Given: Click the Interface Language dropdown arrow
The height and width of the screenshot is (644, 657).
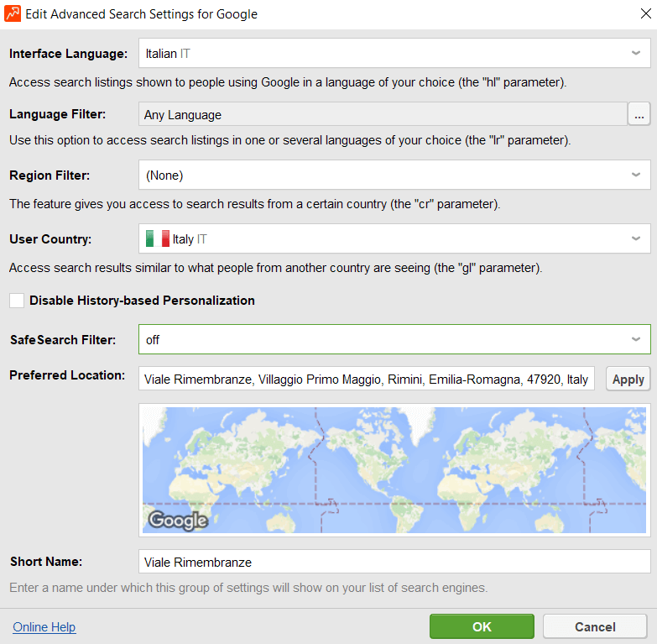Looking at the screenshot, I should point(636,53).
